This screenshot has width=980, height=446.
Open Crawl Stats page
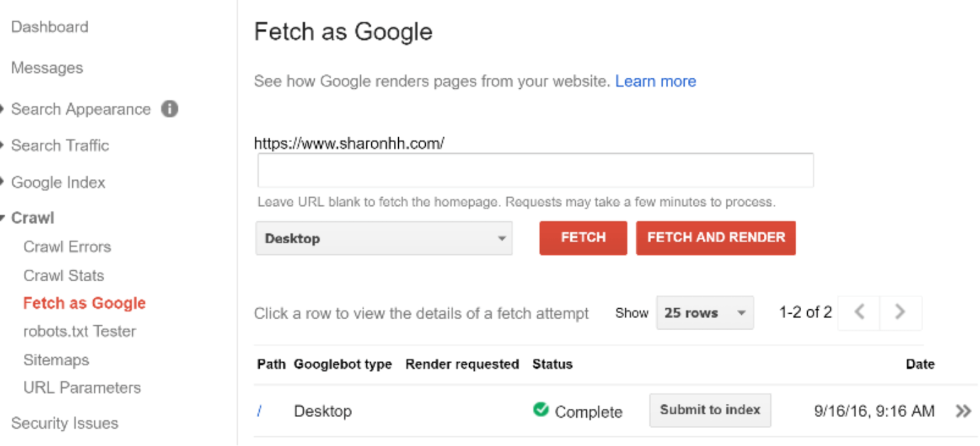[64, 276]
